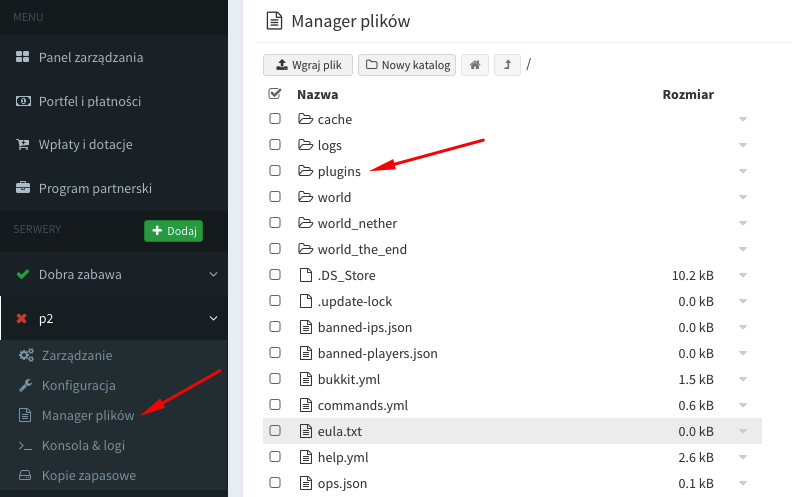Viewport: 792px width, 497px height.
Task: Expand the Dobra zabawa server chevron
Action: point(213,274)
